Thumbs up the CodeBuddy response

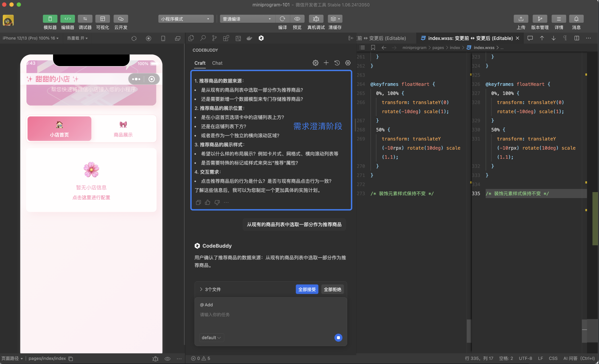pyautogui.click(x=207, y=202)
